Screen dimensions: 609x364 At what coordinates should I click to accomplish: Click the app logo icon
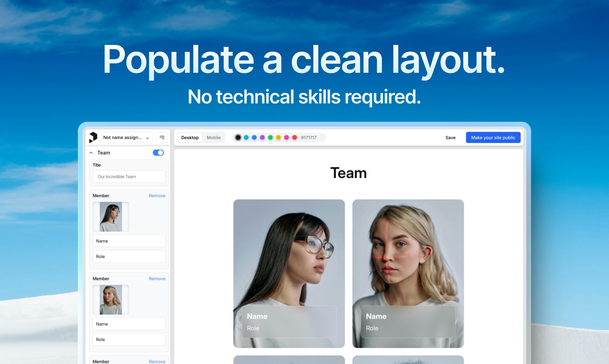[x=93, y=137]
